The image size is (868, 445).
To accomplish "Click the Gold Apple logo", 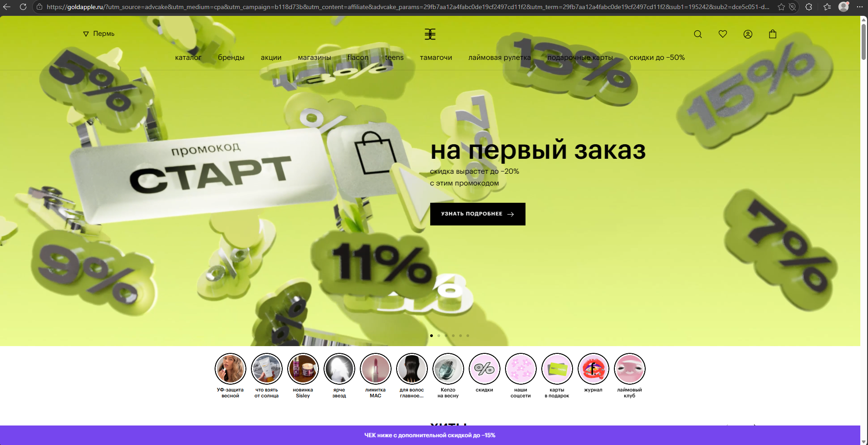I will point(430,34).
